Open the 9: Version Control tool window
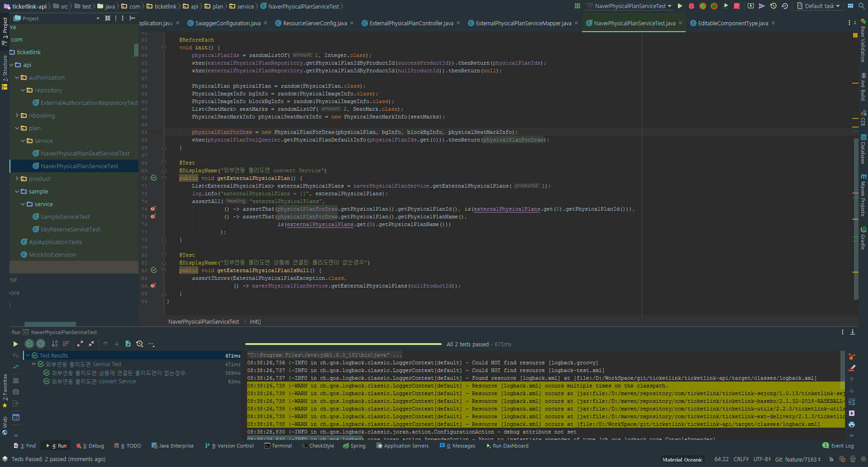 coord(229,446)
